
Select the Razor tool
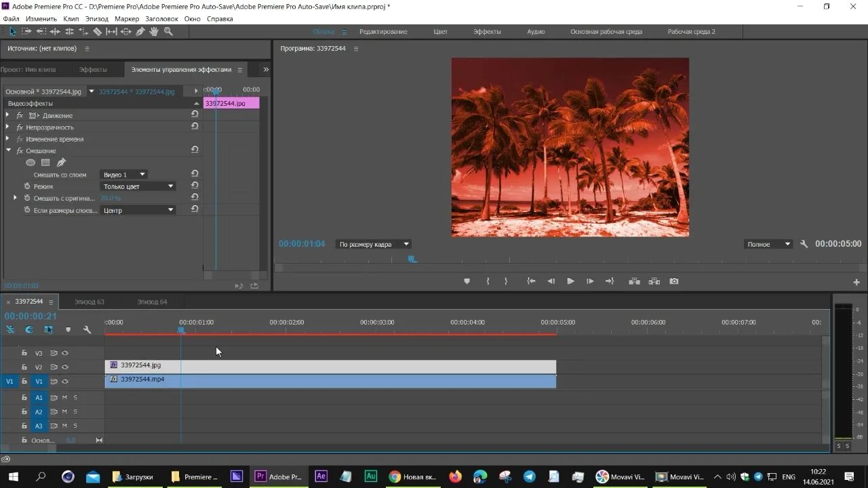click(x=97, y=32)
